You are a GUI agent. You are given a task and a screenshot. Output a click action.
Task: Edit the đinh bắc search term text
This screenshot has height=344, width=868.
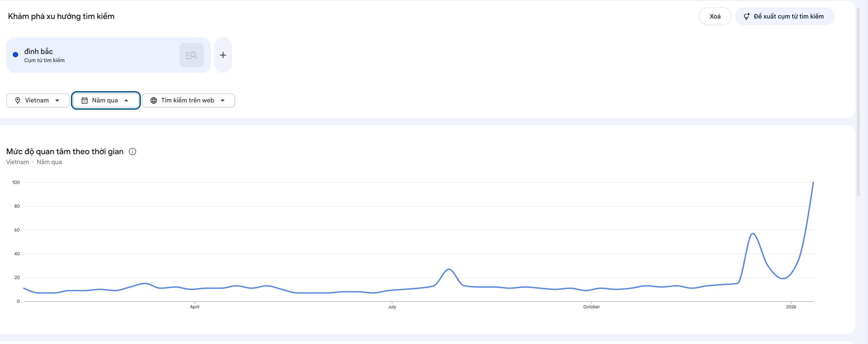click(x=38, y=52)
